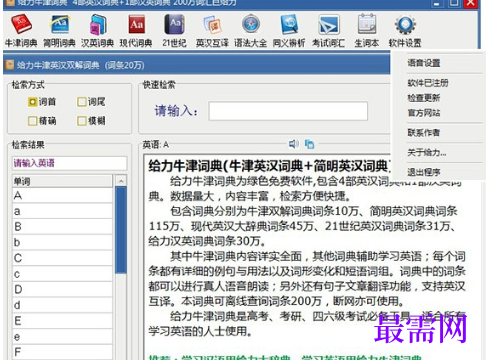
Task: Open the 语法大全 compass icon
Action: (x=251, y=31)
